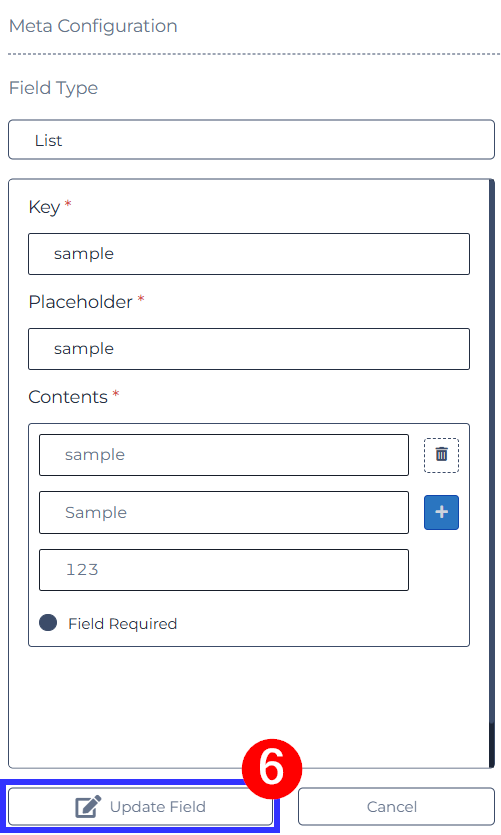Click the Field Required label text
Image resolution: width=501 pixels, height=835 pixels.
[122, 624]
